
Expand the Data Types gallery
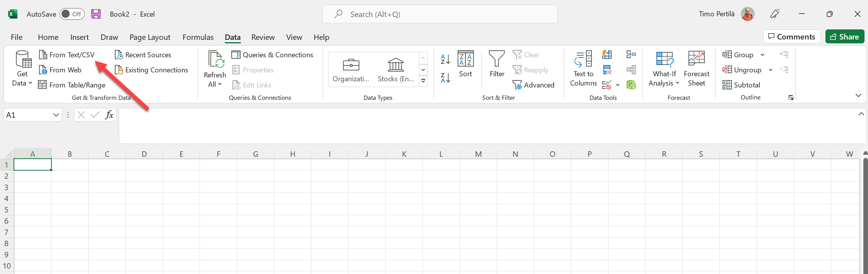423,81
